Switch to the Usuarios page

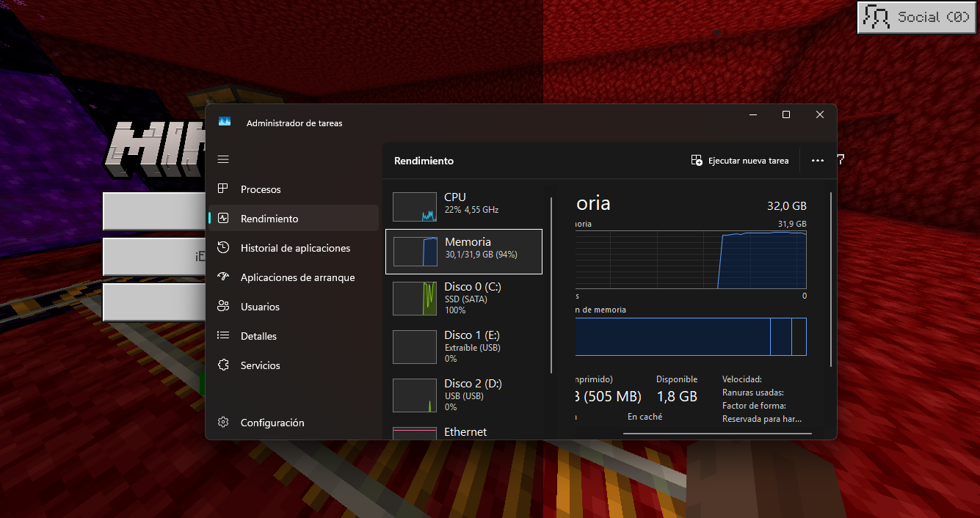coord(294,307)
